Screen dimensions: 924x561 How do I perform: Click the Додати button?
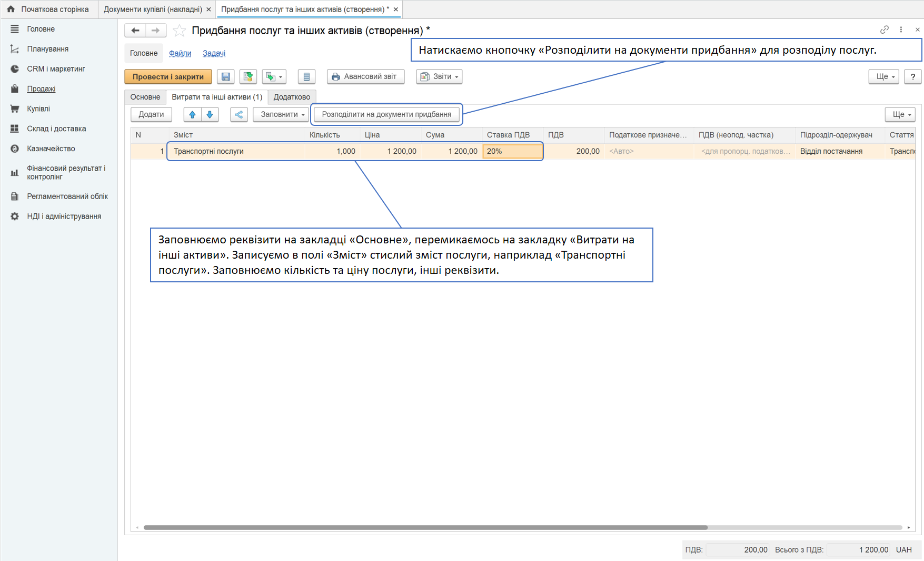[x=151, y=114]
